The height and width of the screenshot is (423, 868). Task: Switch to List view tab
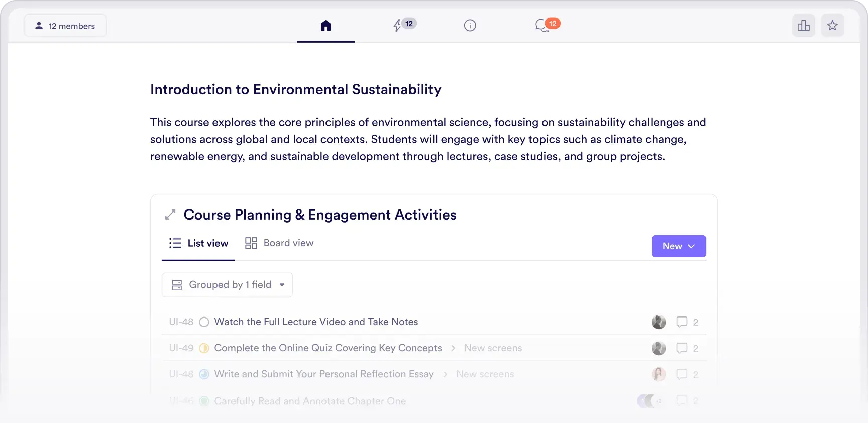tap(198, 243)
